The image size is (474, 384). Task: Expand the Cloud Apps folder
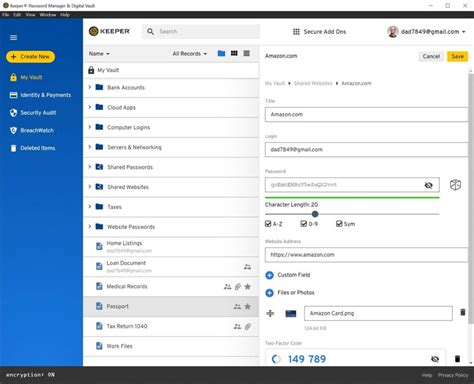pos(89,107)
